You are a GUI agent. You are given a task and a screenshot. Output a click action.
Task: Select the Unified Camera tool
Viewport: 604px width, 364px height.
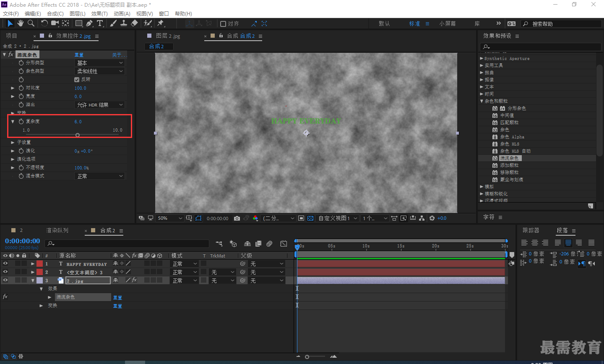tap(55, 23)
